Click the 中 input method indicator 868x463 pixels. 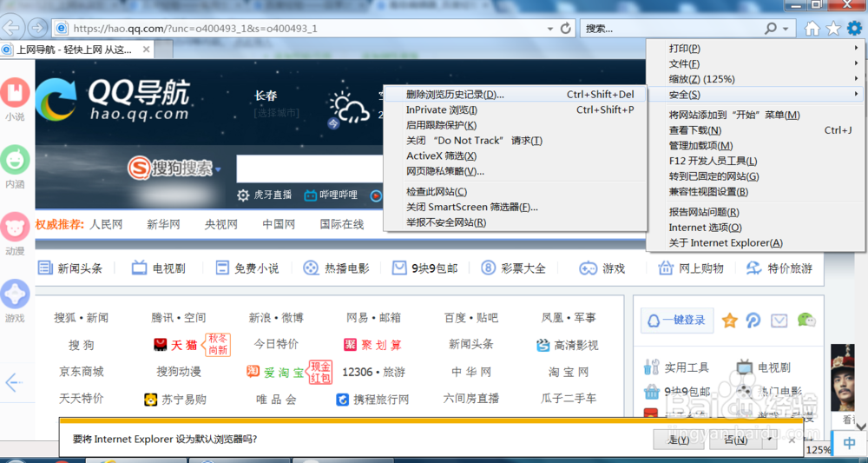coord(849,443)
